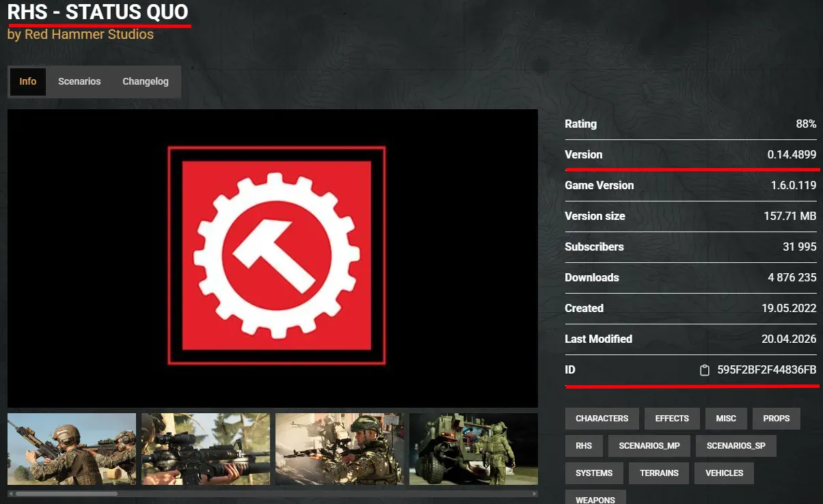Select the TERRAINS tag
This screenshot has height=504, width=823.
click(x=660, y=473)
